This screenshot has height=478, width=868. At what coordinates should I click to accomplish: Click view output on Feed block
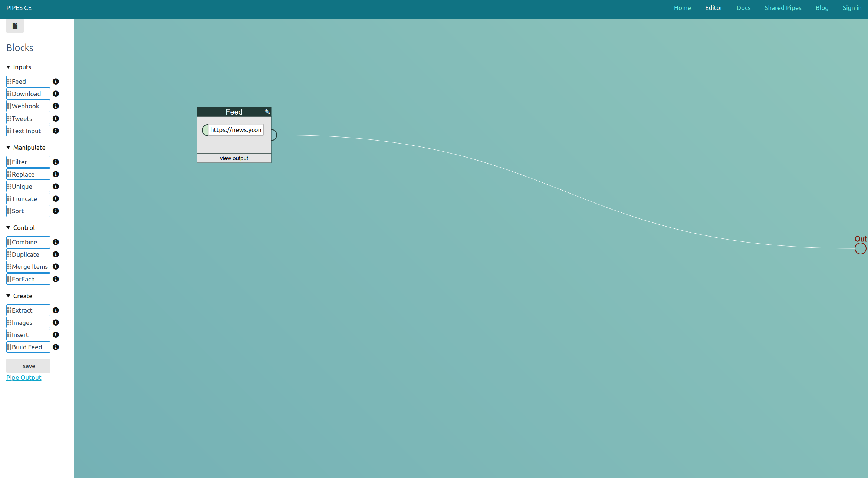[x=234, y=158]
